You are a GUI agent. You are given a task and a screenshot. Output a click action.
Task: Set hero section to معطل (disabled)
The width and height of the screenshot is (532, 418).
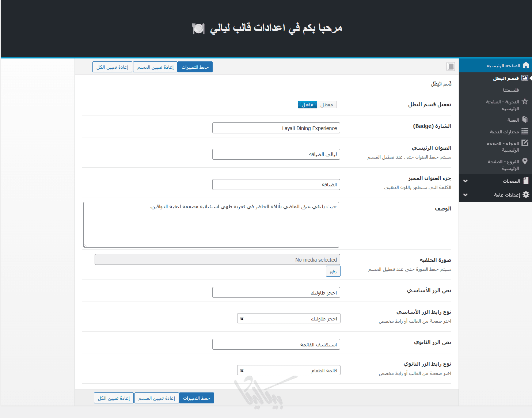327,105
